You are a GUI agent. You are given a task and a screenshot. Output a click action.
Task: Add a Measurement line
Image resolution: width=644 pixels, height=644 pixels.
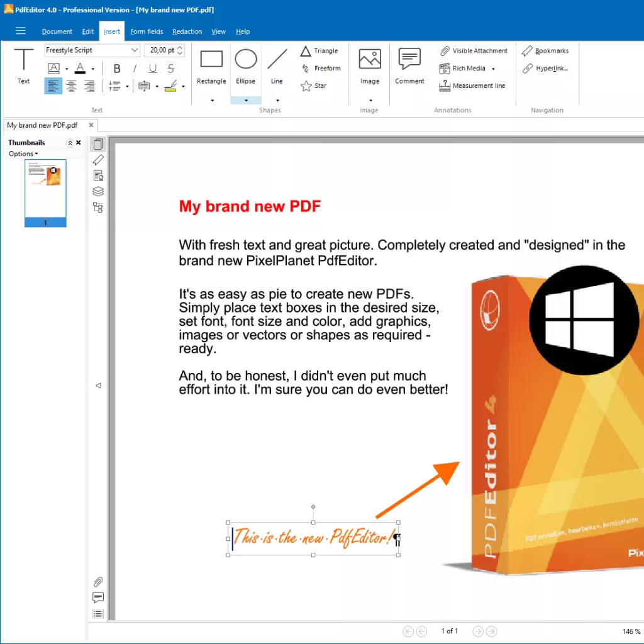click(472, 86)
